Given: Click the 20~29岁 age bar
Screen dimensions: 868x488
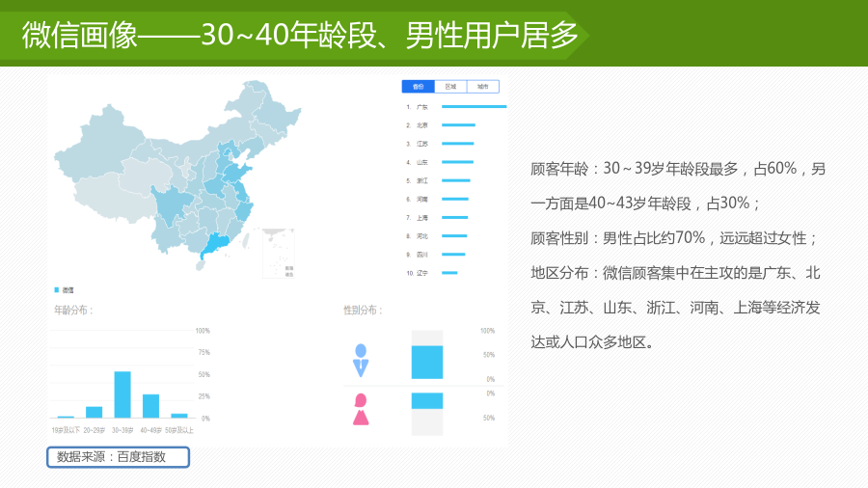Looking at the screenshot, I should pos(95,412).
